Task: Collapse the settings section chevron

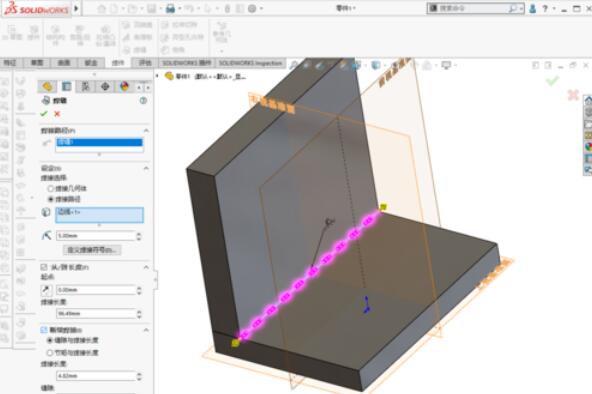Action: point(146,168)
